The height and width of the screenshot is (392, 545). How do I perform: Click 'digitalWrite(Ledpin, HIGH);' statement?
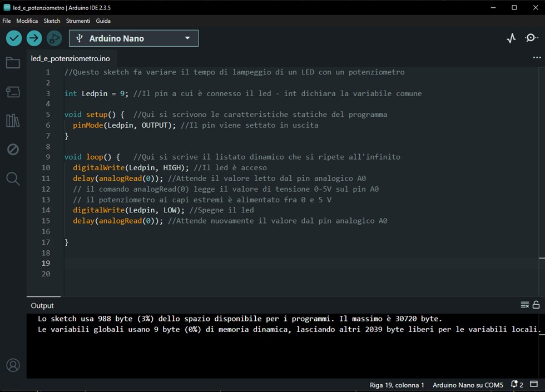pos(131,168)
